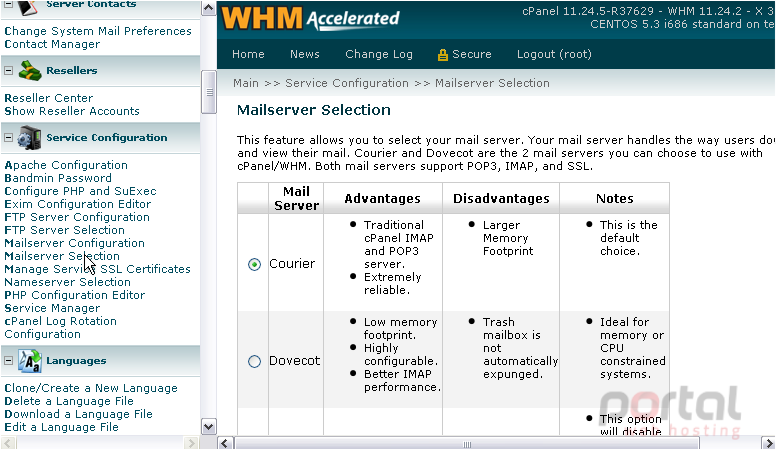
Task: Click the padlock icon beside Secure
Action: [x=442, y=54]
